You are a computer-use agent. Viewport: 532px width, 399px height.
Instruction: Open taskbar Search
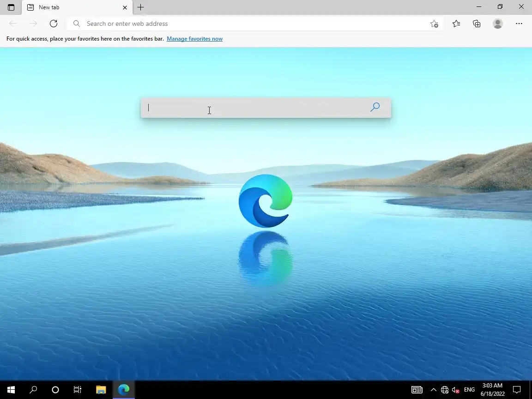coord(33,389)
